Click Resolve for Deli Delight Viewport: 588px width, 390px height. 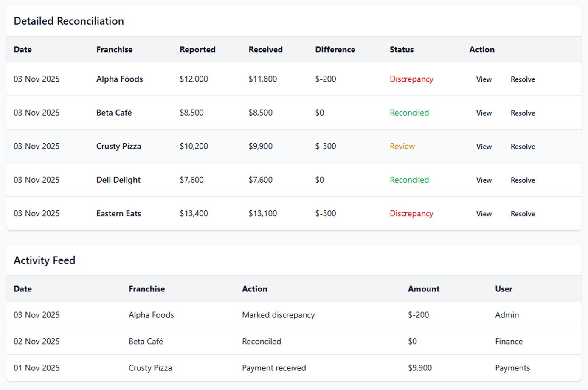(523, 180)
